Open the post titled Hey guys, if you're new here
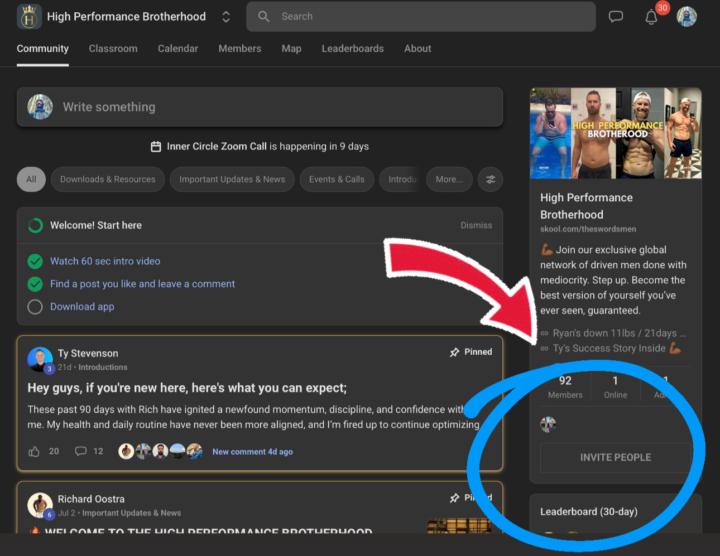Image resolution: width=720 pixels, height=556 pixels. point(187,388)
